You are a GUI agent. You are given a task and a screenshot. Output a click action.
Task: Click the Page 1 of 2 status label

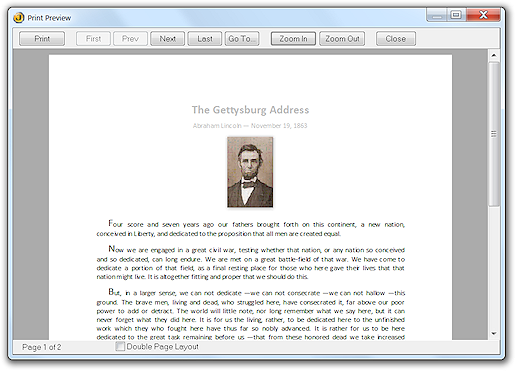coord(42,347)
